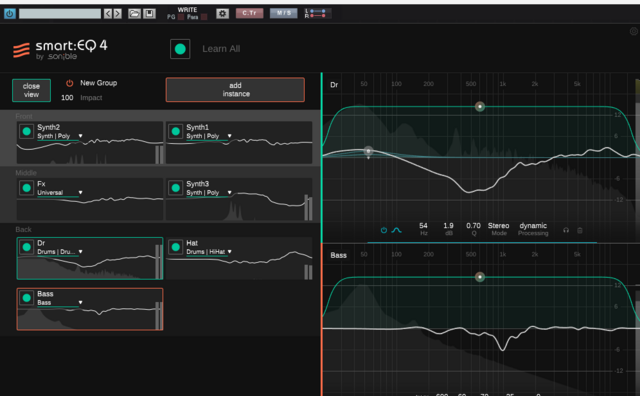Toggle the PG write checkbox
Viewport: 640px width, 396px height.
(181, 17)
